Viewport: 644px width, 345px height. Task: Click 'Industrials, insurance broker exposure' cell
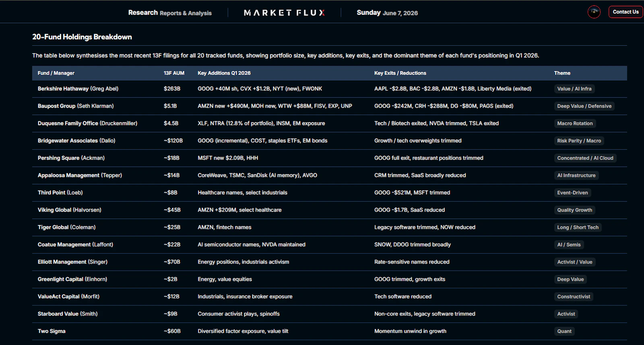tap(245, 297)
